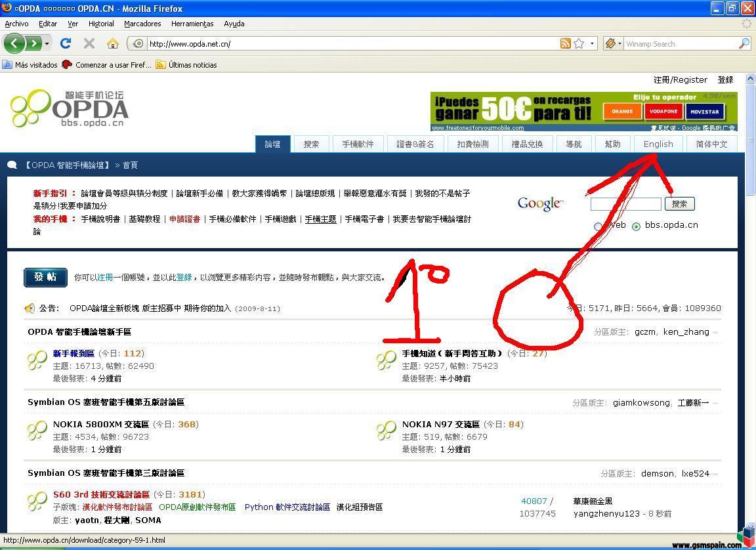Click the site identity icon beside the URL
This screenshot has width=756, height=550.
[x=138, y=43]
